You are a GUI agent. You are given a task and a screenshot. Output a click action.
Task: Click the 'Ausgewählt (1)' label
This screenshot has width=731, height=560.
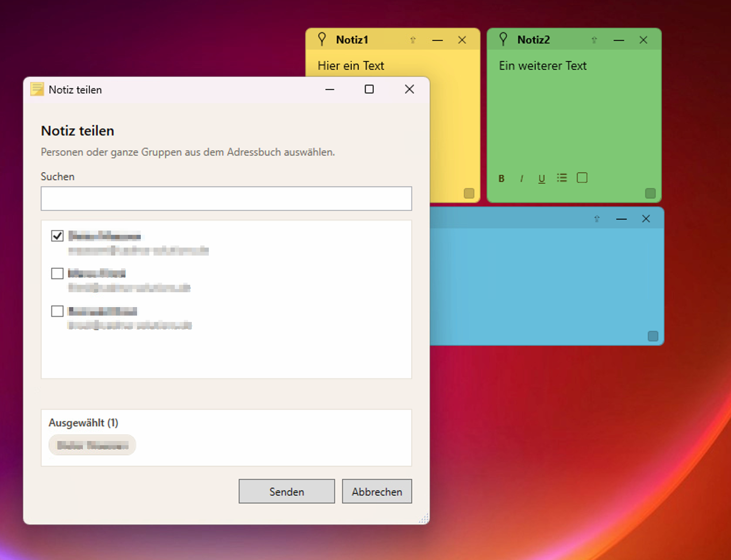click(x=83, y=423)
